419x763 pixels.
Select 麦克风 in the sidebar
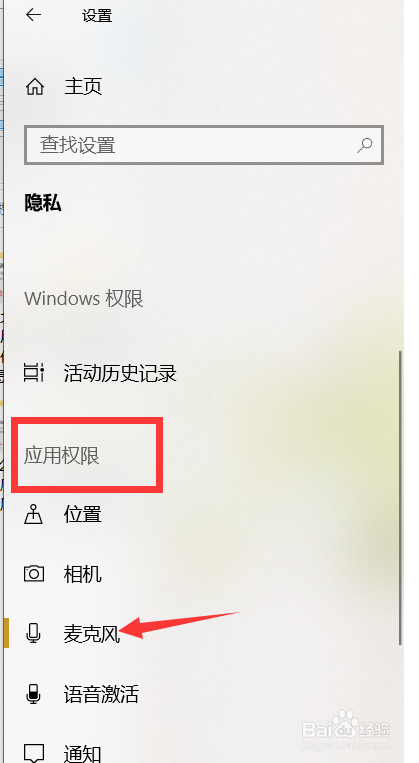pyautogui.click(x=92, y=634)
